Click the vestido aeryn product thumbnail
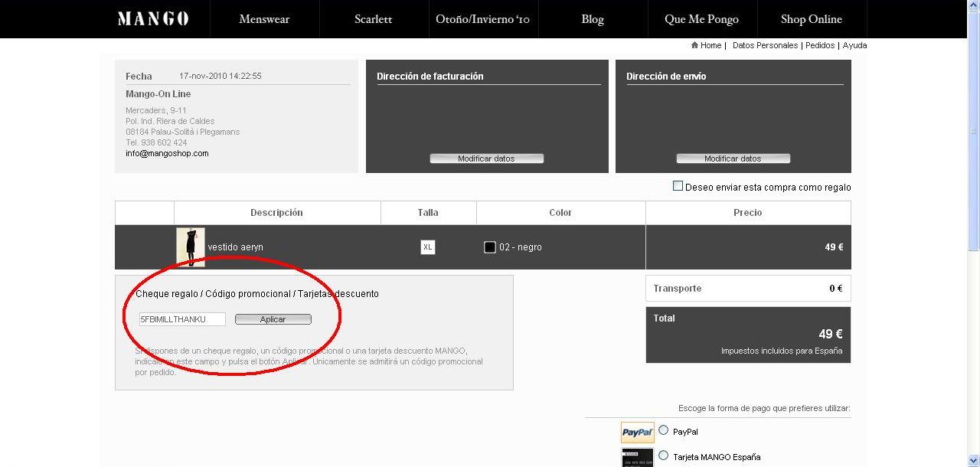This screenshot has height=467, width=980. tap(191, 247)
